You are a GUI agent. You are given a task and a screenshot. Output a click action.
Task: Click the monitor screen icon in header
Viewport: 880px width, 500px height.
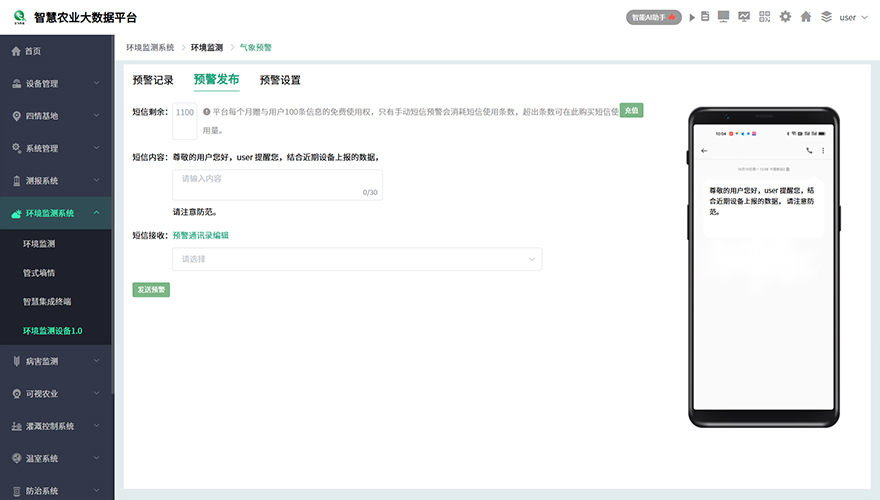723,17
